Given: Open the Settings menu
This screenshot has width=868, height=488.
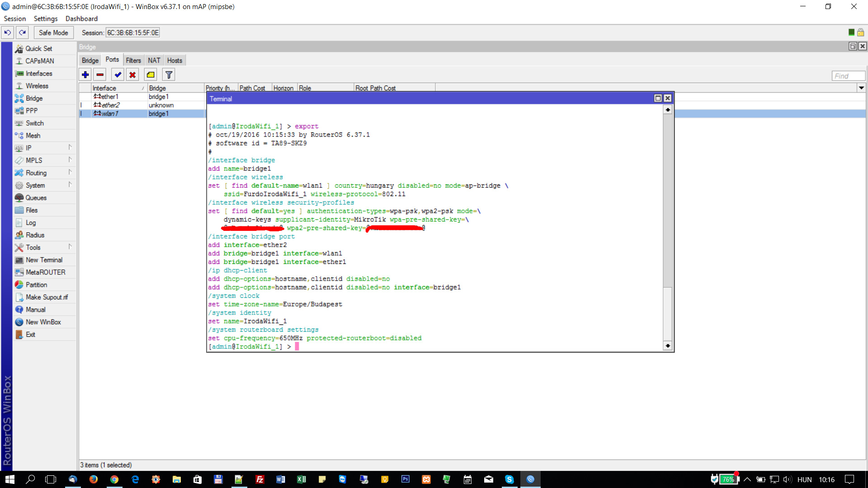Looking at the screenshot, I should pyautogui.click(x=46, y=19).
